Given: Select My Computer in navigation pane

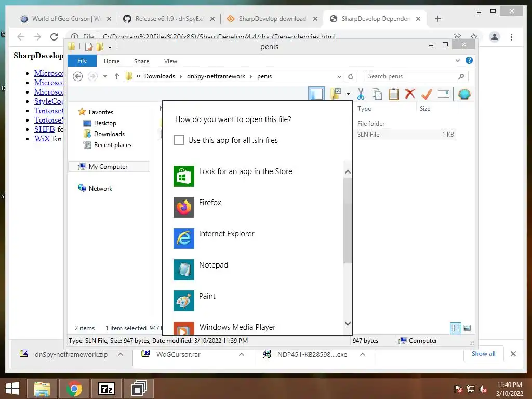Looking at the screenshot, I should [109, 167].
